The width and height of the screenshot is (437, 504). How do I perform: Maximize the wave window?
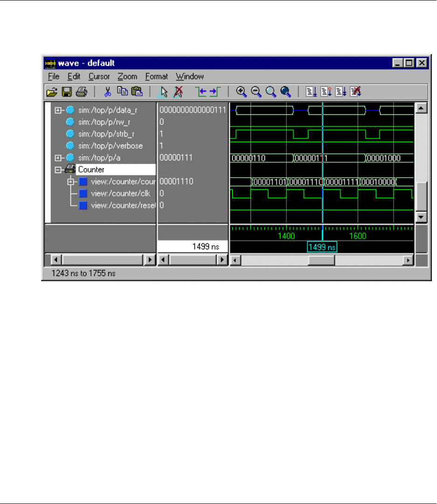click(x=409, y=63)
